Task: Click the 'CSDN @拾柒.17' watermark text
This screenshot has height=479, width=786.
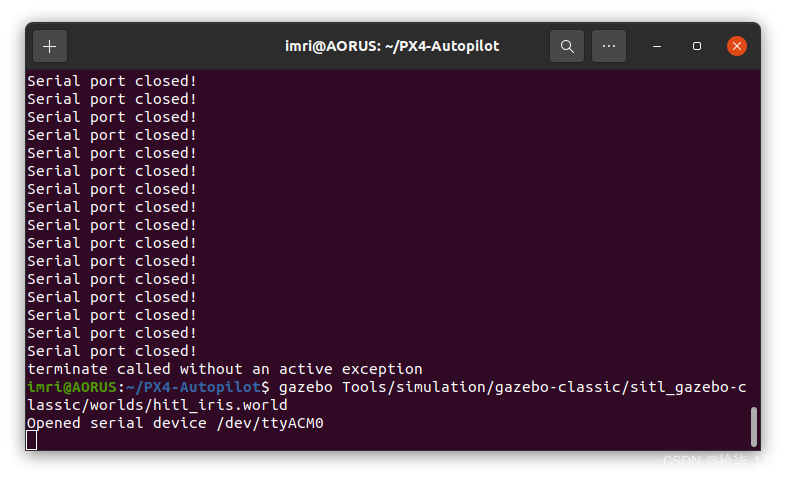Action: point(719,461)
